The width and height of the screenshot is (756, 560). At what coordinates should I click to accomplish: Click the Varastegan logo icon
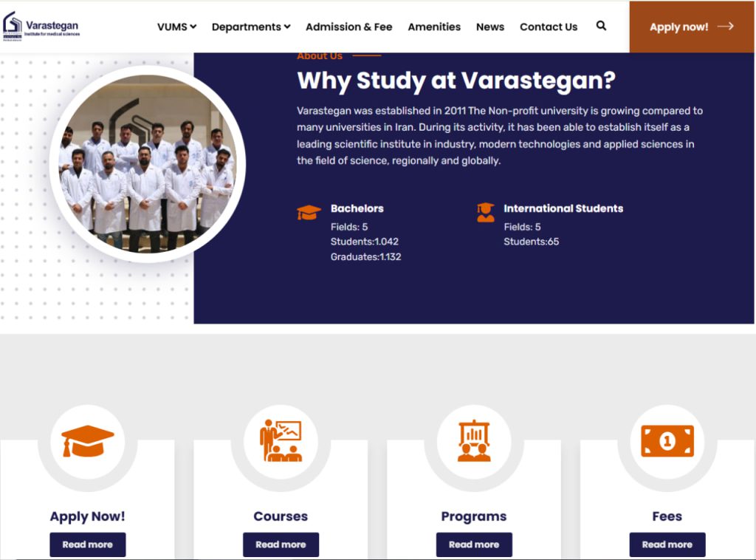(x=13, y=26)
